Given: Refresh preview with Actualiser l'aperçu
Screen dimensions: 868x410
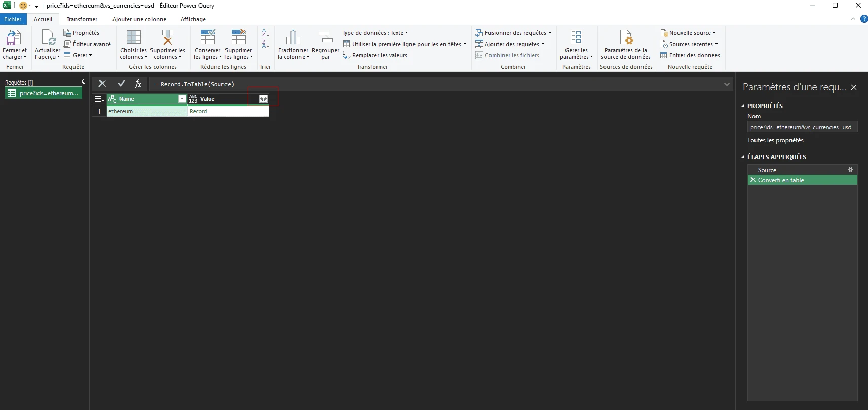Looking at the screenshot, I should click(48, 38).
